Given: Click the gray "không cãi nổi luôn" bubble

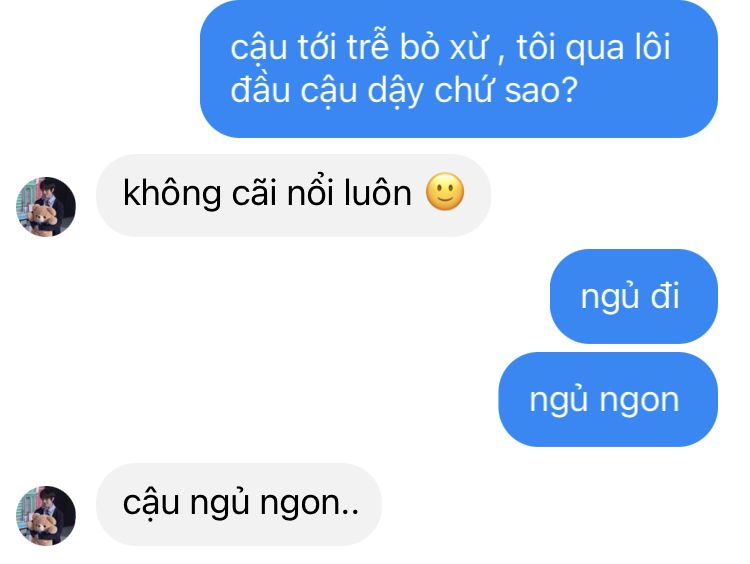Looking at the screenshot, I should click(x=293, y=195).
